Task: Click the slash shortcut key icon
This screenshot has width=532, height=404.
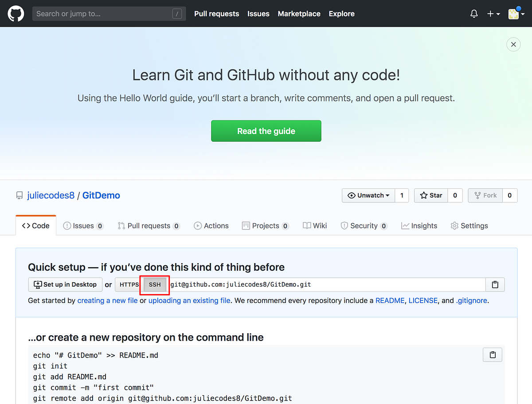Action: (x=177, y=14)
